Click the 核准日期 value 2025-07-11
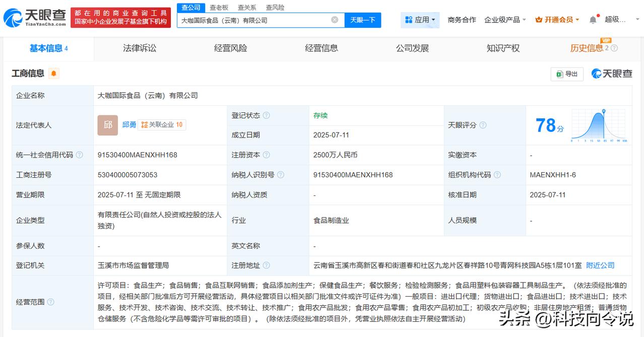 tap(548, 195)
